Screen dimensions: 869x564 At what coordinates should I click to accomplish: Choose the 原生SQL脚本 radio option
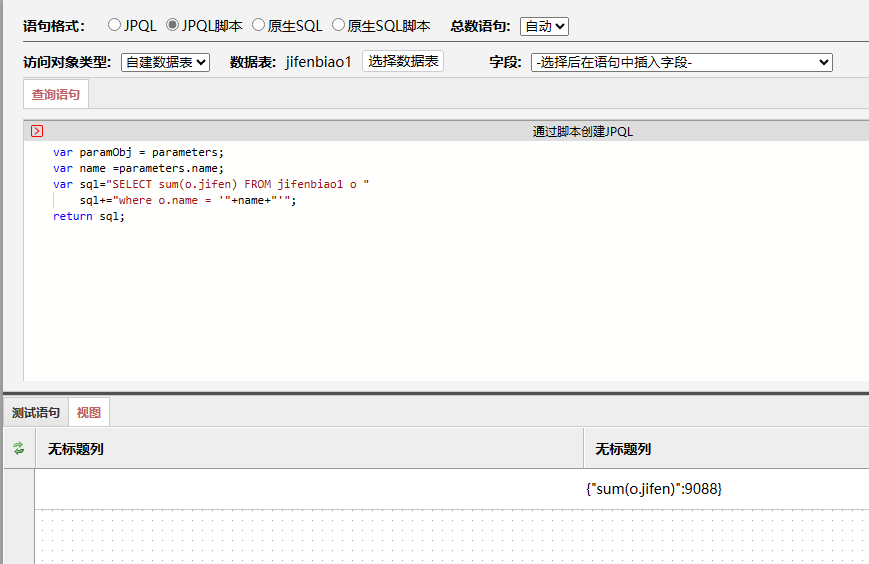[338, 25]
